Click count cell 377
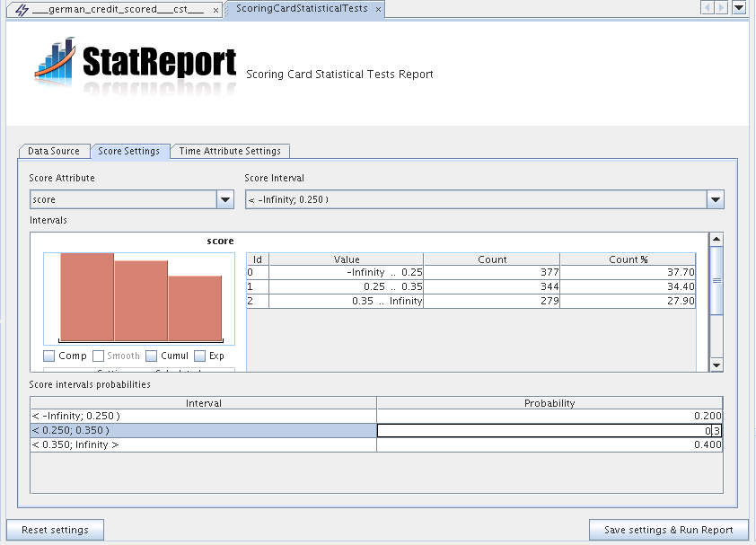Viewport: 756px width, 545px height. pos(492,273)
